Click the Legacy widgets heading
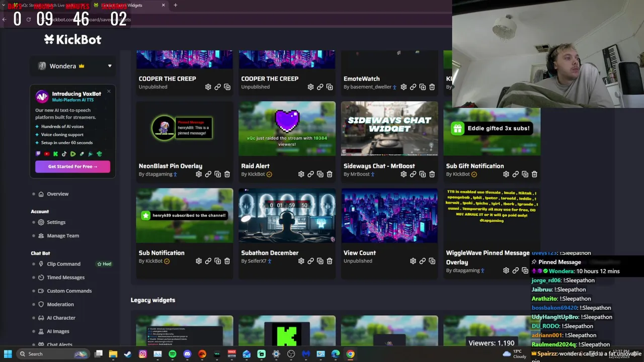644x362 pixels. point(153,300)
